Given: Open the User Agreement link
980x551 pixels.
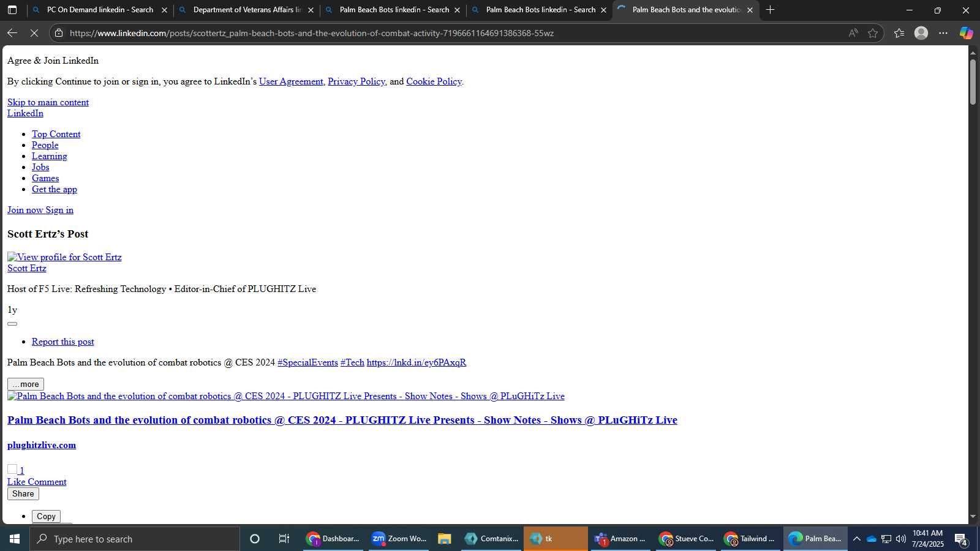Looking at the screenshot, I should coord(291,81).
